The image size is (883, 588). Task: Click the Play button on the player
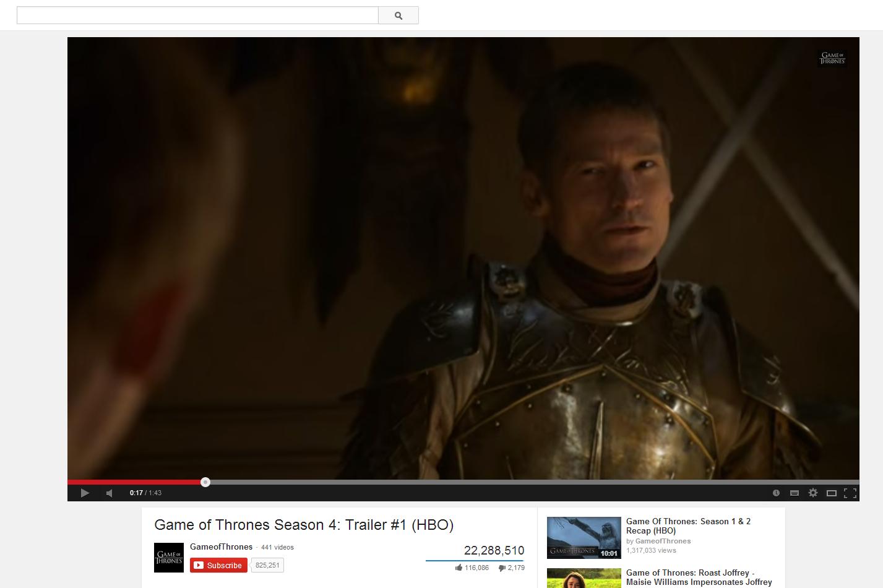[x=85, y=493]
